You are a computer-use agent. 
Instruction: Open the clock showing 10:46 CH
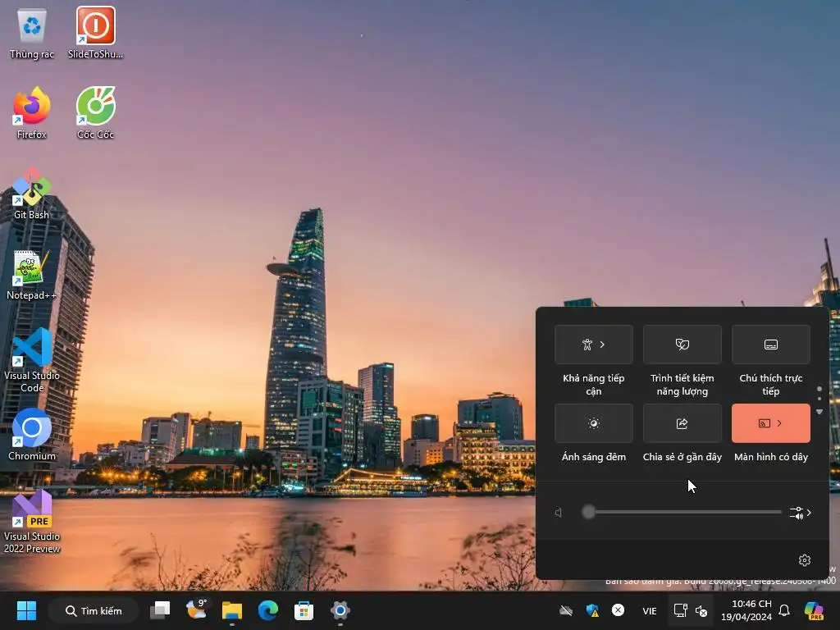[746, 610]
